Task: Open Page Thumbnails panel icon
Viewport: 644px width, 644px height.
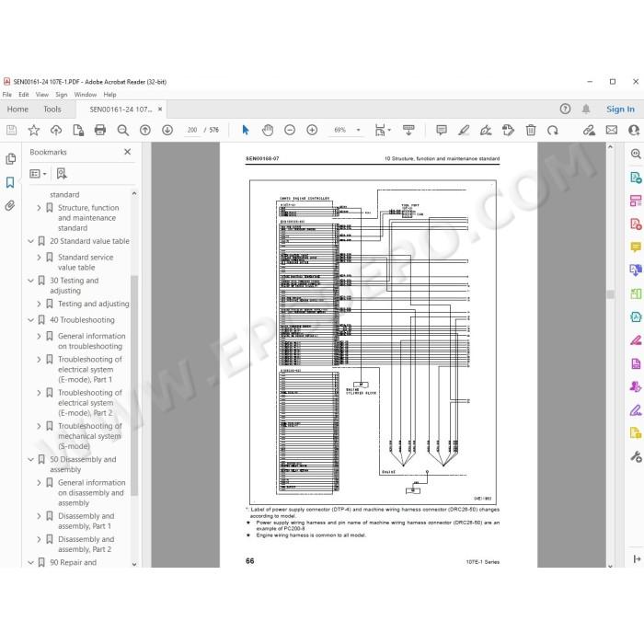Action: point(11,158)
